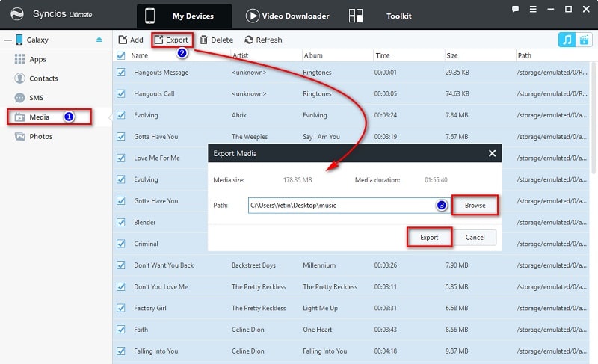Viewport: 598px width, 364px height.
Task: Select the "Don't You Love Me" song name
Action: pos(161,286)
